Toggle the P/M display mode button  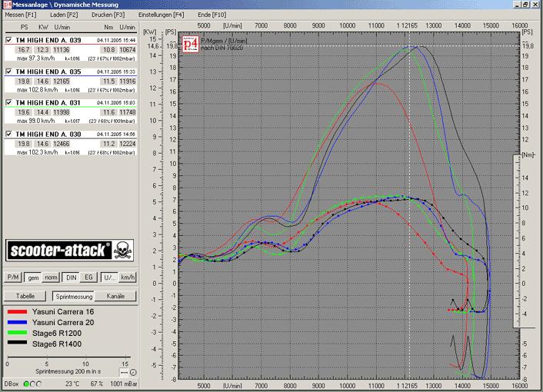[x=12, y=277]
